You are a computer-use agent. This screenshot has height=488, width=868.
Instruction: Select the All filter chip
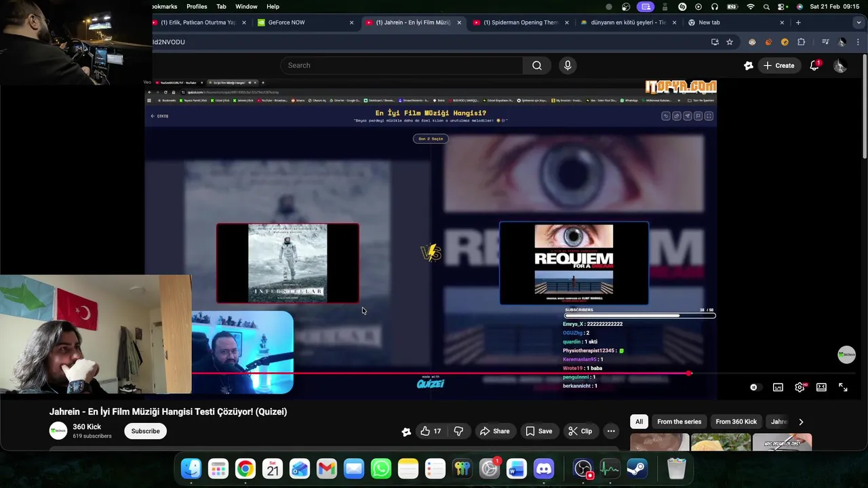(639, 422)
